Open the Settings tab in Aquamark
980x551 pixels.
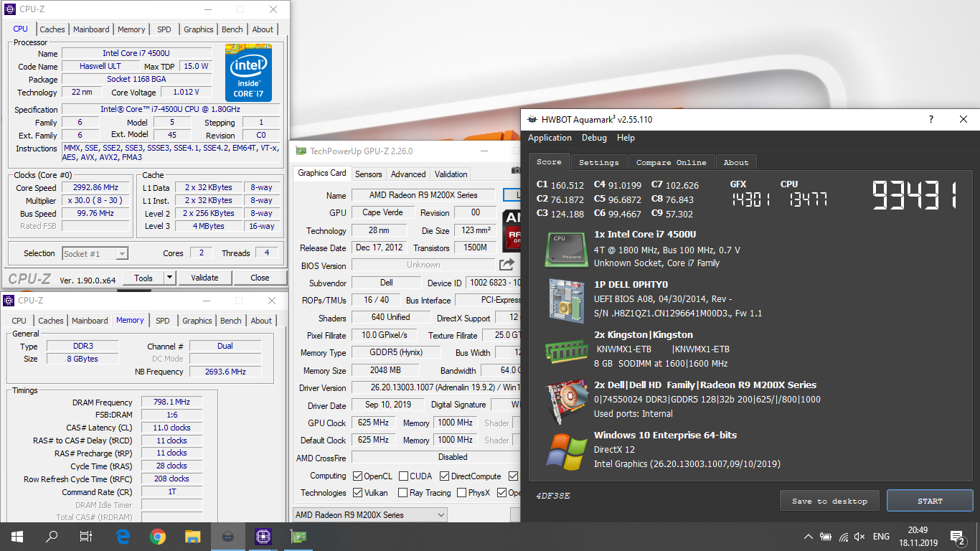tap(598, 162)
